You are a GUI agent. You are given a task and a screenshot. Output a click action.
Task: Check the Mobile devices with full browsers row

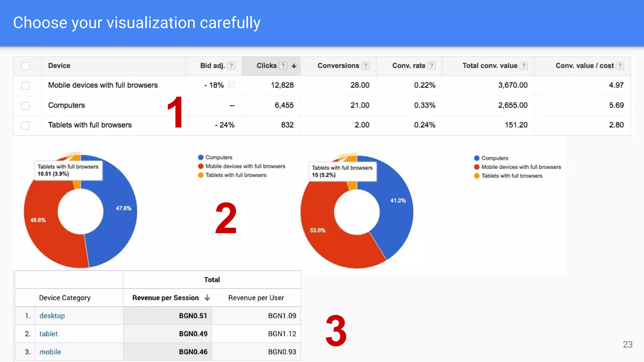point(25,86)
